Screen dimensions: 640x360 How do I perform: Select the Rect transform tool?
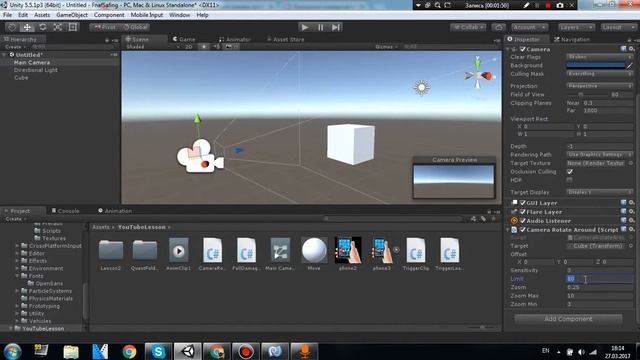click(x=73, y=27)
